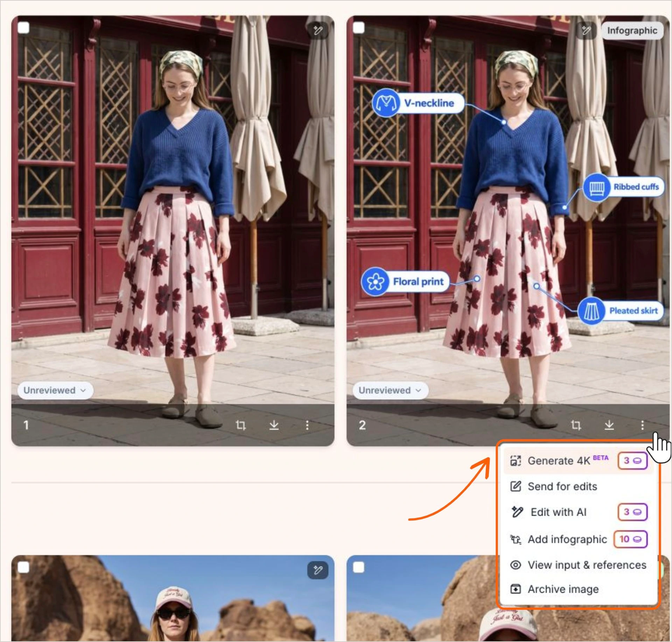Click the Ribbed cuffs icon

point(597,187)
